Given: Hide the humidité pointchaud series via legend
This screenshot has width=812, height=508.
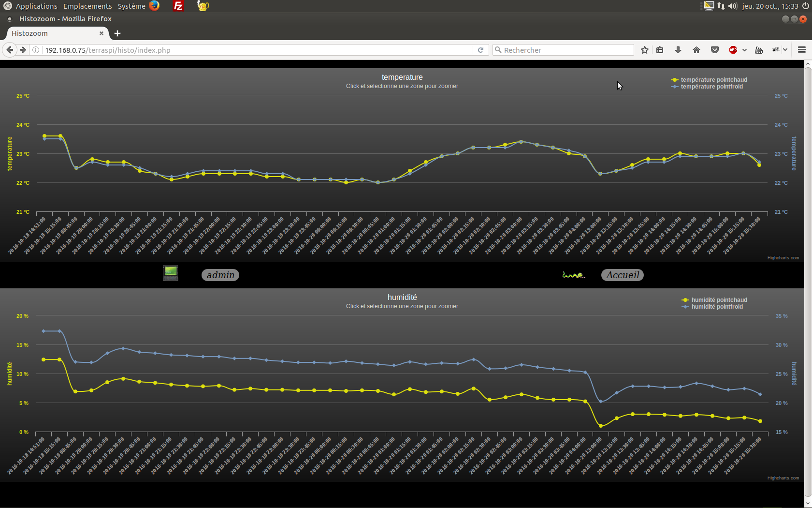Looking at the screenshot, I should pos(719,300).
